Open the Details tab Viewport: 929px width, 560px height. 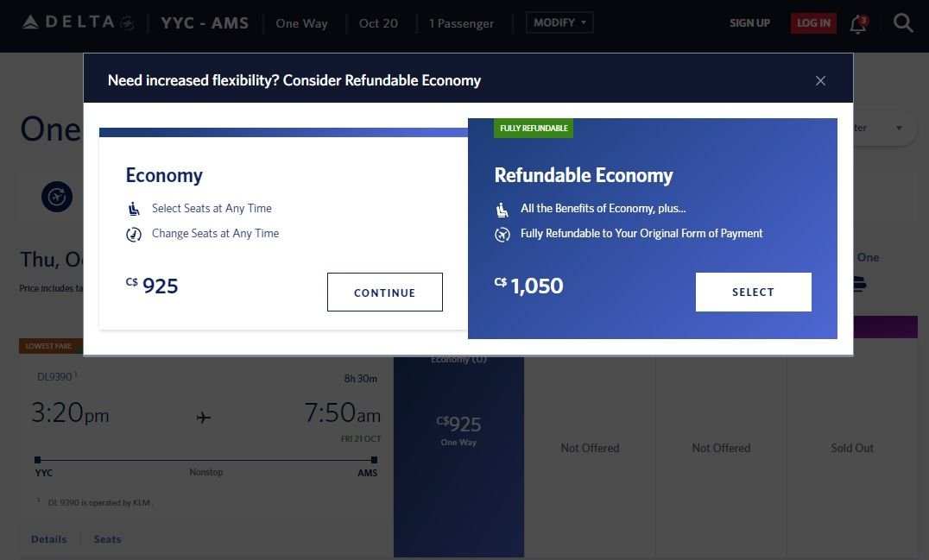pos(48,538)
